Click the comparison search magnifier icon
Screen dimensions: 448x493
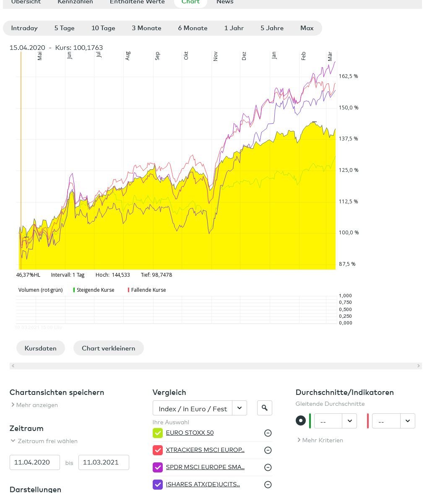click(x=264, y=408)
